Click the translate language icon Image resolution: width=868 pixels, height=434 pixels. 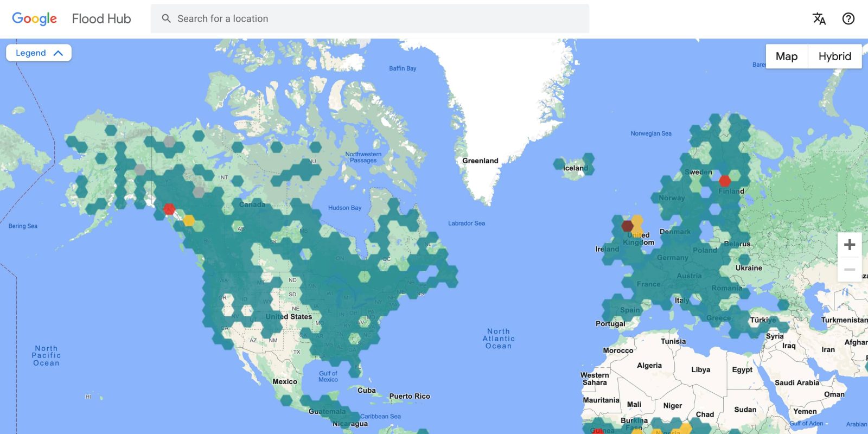(x=819, y=19)
